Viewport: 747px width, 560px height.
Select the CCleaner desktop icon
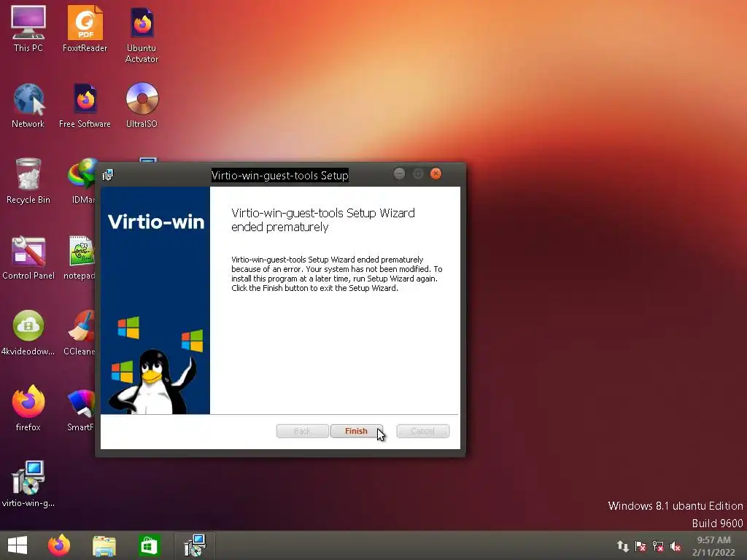[80, 332]
